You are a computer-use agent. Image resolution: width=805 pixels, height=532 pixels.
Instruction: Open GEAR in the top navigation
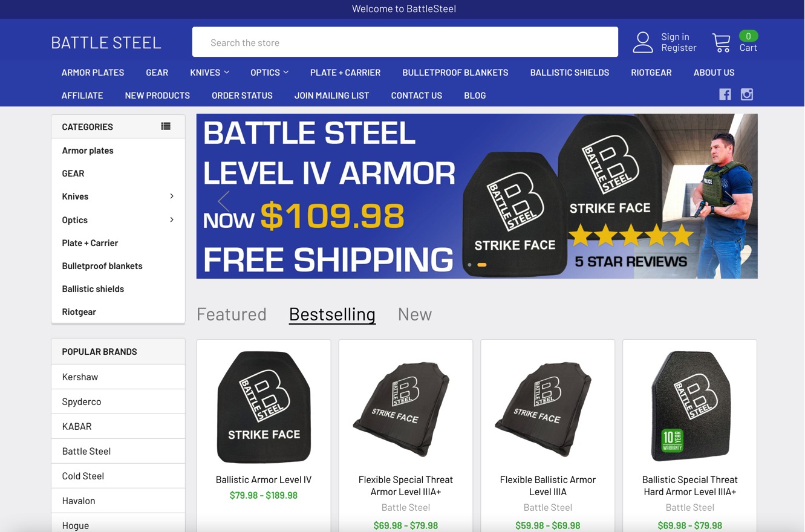(x=157, y=73)
